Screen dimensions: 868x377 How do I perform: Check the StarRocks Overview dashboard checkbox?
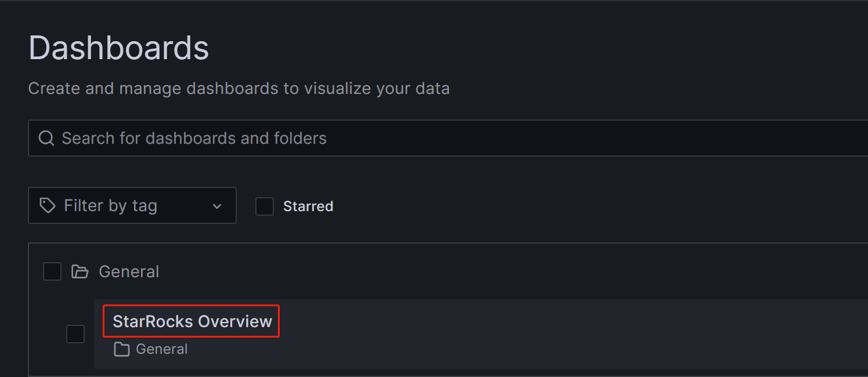tap(75, 334)
